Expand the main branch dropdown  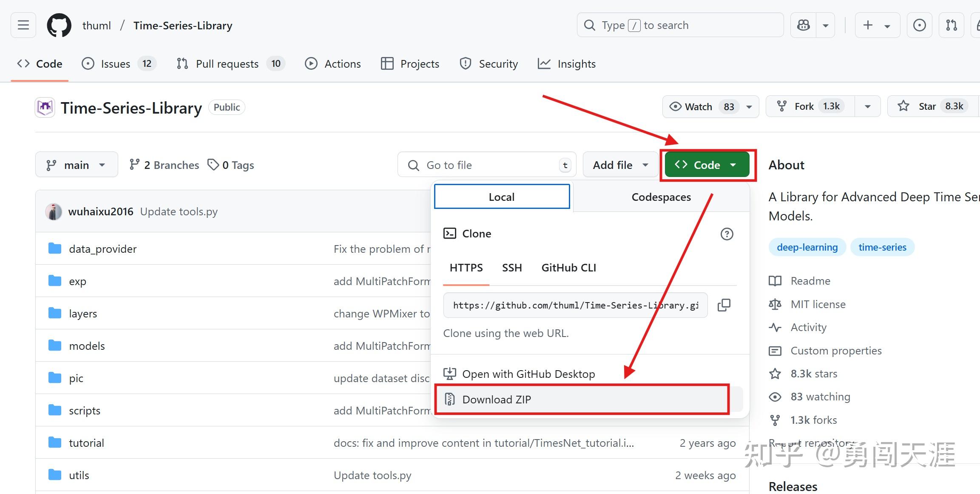76,165
